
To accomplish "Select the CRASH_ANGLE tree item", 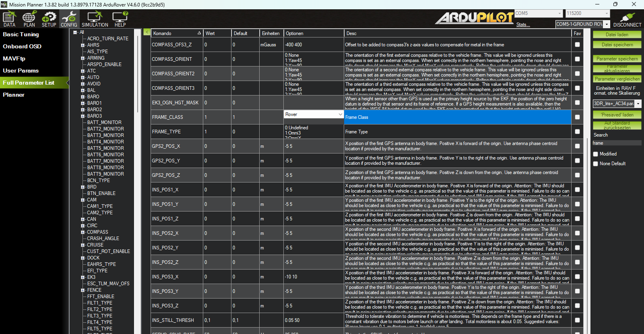I will coord(103,239).
